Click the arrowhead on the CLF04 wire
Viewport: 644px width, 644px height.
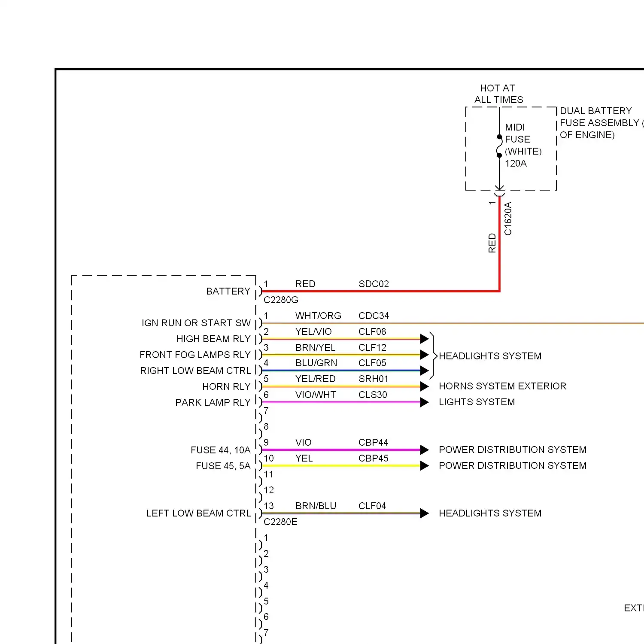coord(425,513)
